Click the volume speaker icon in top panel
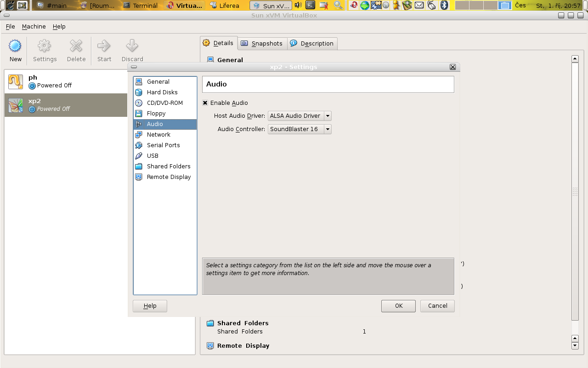This screenshot has width=588, height=368. (298, 6)
